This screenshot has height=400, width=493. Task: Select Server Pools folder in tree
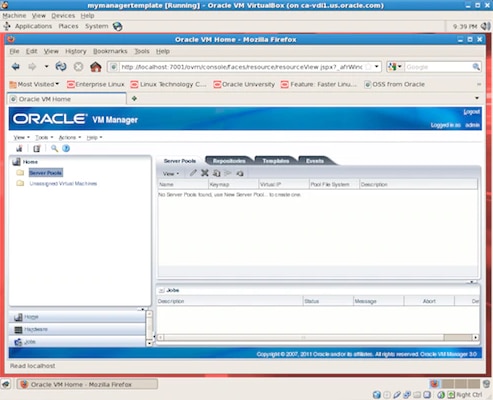coord(45,173)
